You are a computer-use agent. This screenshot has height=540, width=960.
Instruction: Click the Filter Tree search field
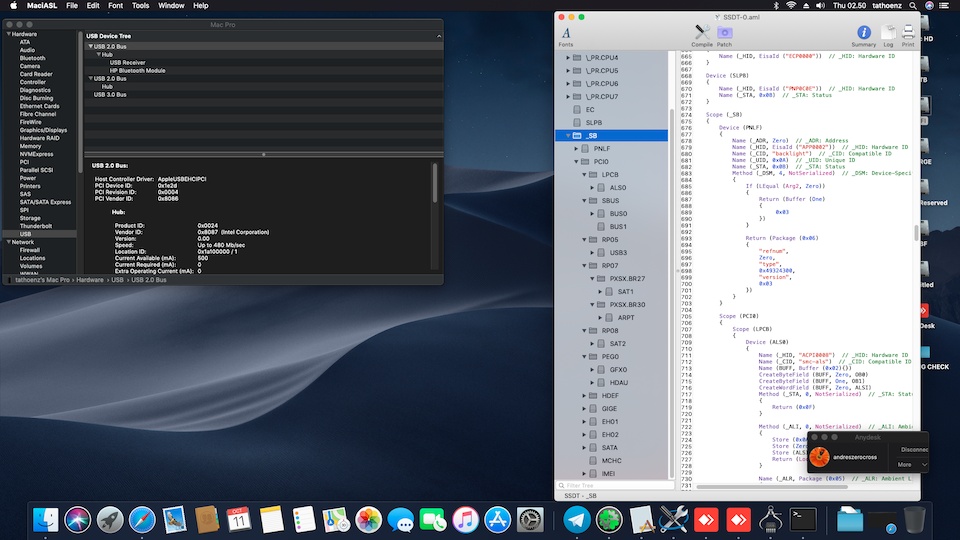pyautogui.click(x=615, y=485)
